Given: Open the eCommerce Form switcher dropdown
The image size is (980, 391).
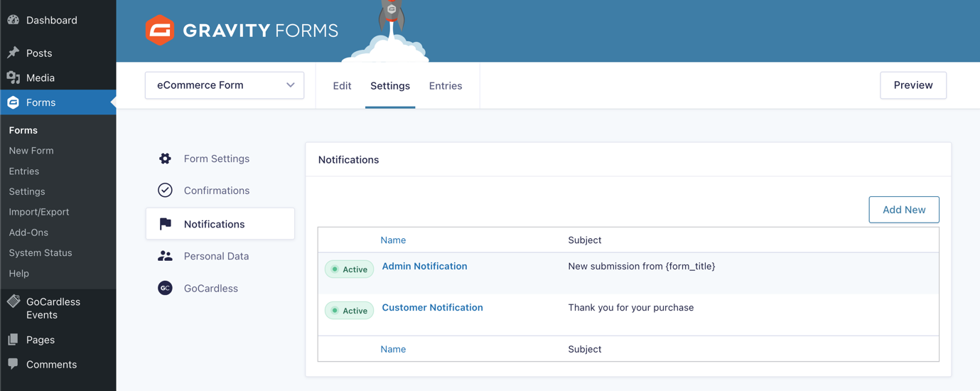Looking at the screenshot, I should pos(225,85).
